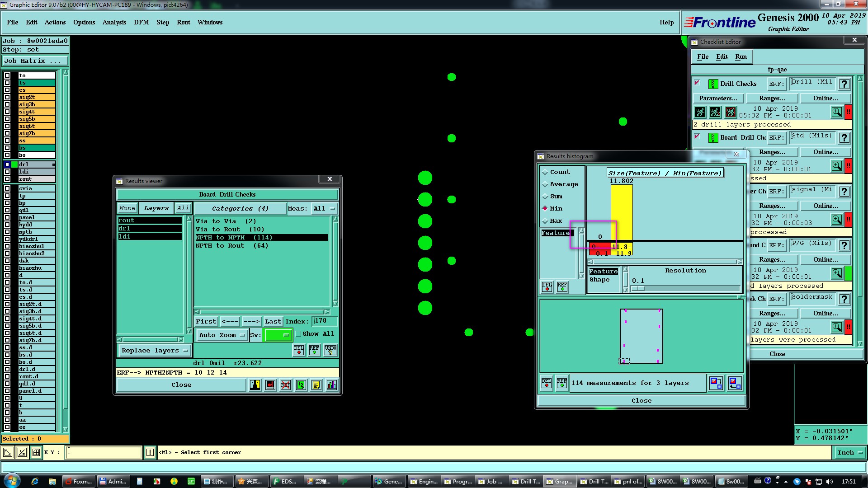Select the Average radio option
The width and height of the screenshot is (868, 488).
pyautogui.click(x=545, y=184)
